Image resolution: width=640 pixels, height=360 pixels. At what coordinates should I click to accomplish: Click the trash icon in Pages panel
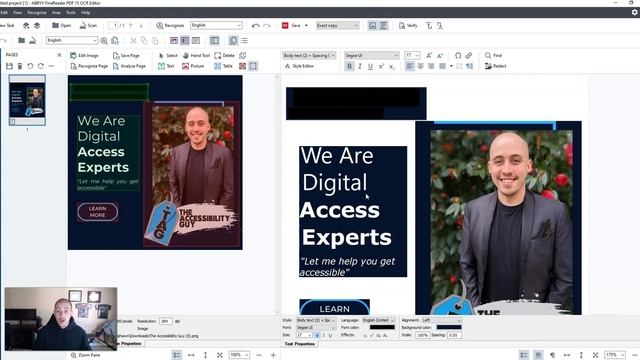[20, 66]
